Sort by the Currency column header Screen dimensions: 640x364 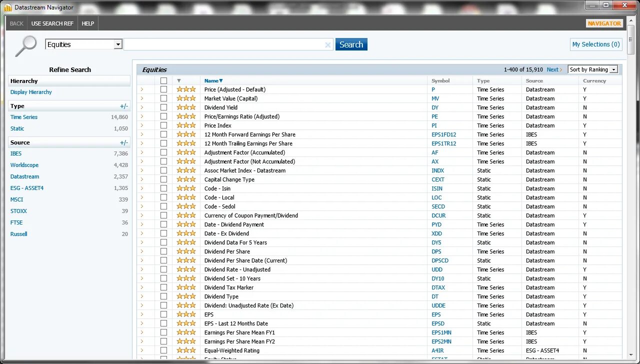point(594,80)
